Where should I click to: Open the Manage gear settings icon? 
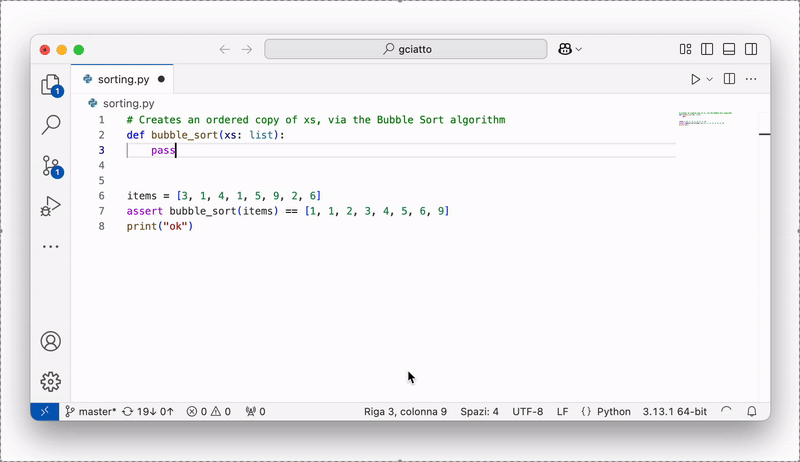pyautogui.click(x=50, y=381)
